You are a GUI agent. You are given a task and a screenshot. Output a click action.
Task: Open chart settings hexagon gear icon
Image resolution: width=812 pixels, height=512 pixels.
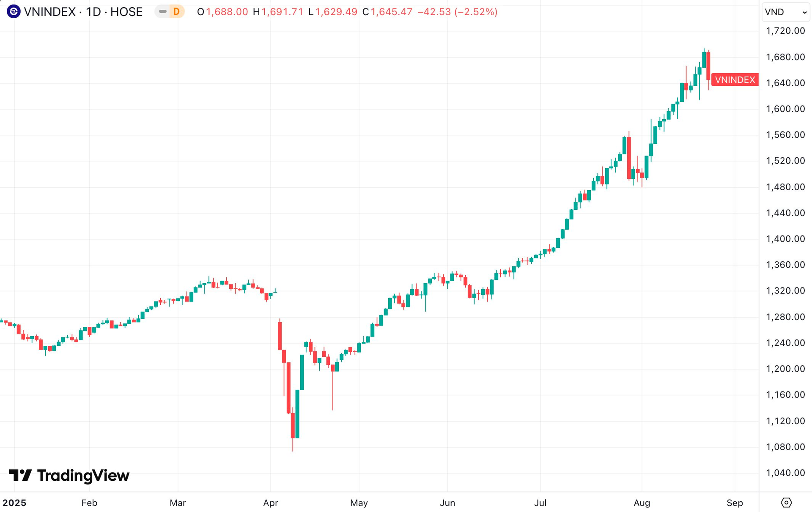786,502
